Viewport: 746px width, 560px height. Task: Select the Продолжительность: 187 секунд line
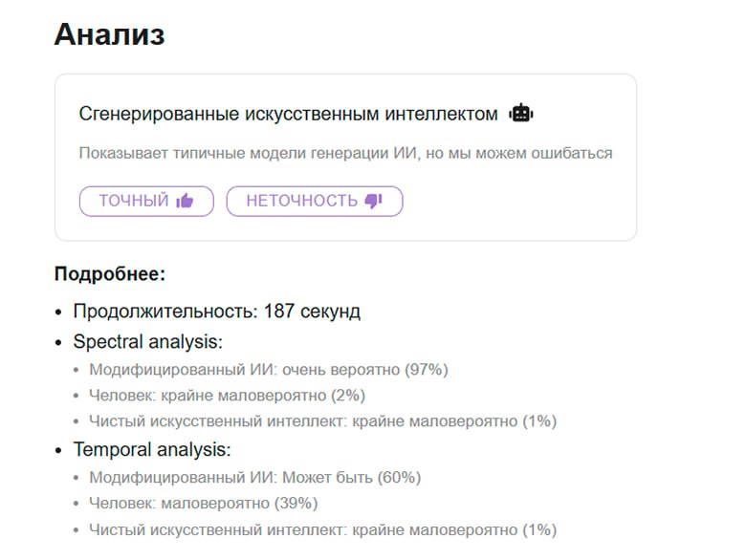point(216,312)
